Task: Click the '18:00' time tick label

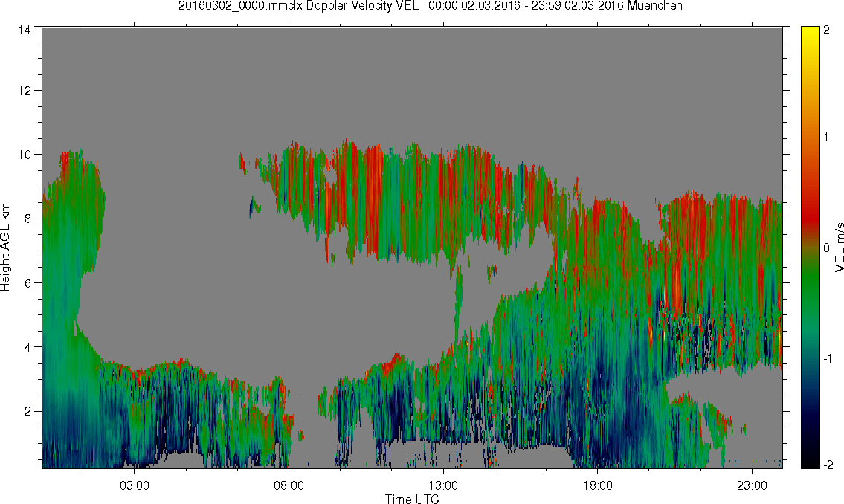Action: pos(598,485)
